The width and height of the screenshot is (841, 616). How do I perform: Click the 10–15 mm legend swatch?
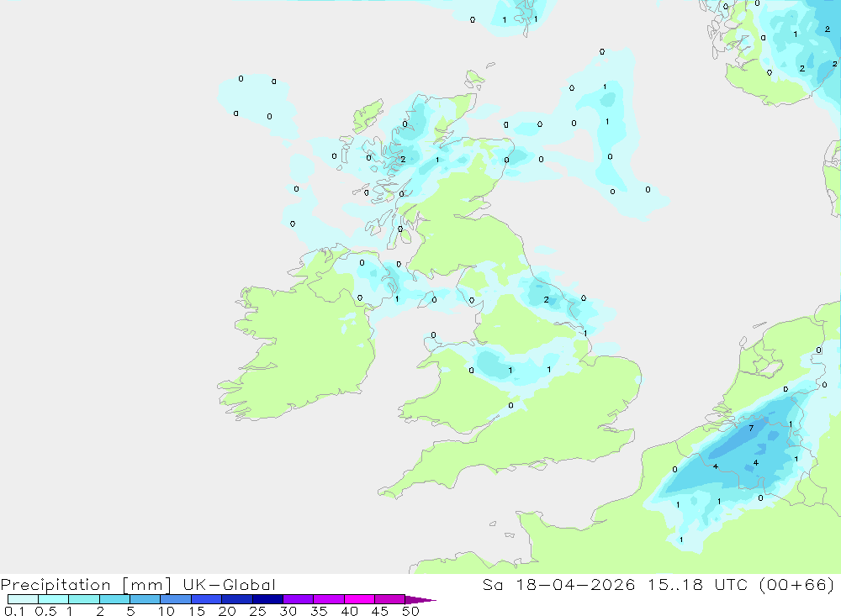click(176, 599)
